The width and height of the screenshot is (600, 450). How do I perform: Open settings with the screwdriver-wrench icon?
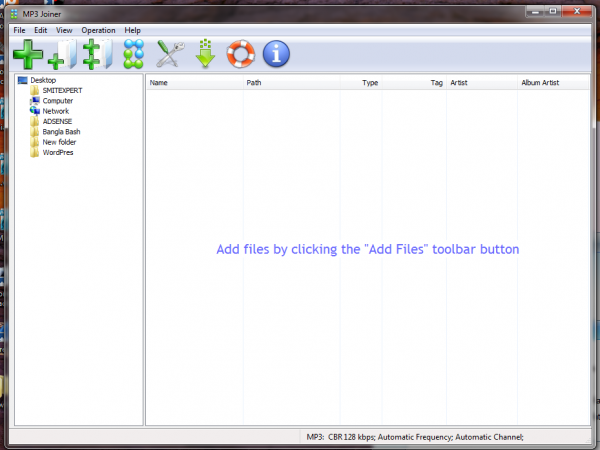click(170, 54)
